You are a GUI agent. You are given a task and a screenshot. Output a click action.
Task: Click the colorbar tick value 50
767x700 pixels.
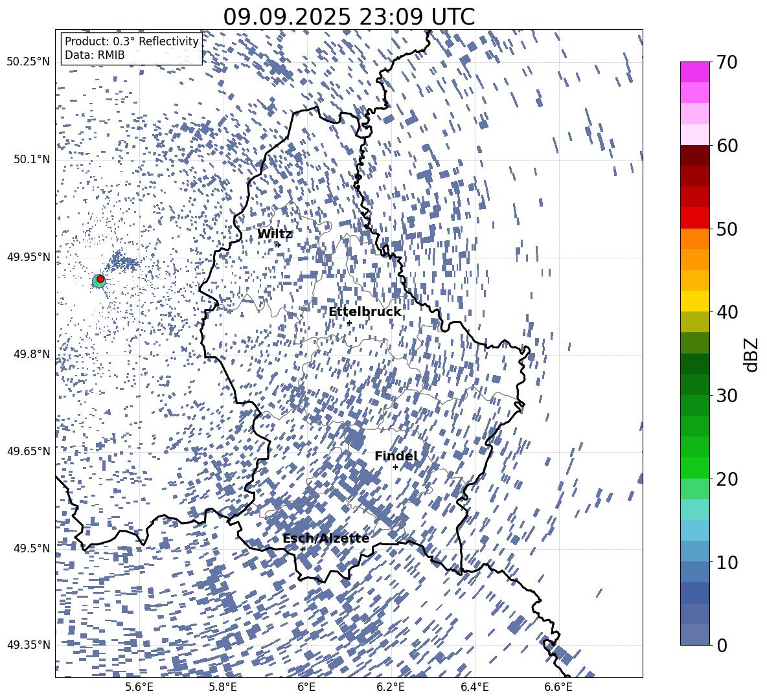click(727, 229)
